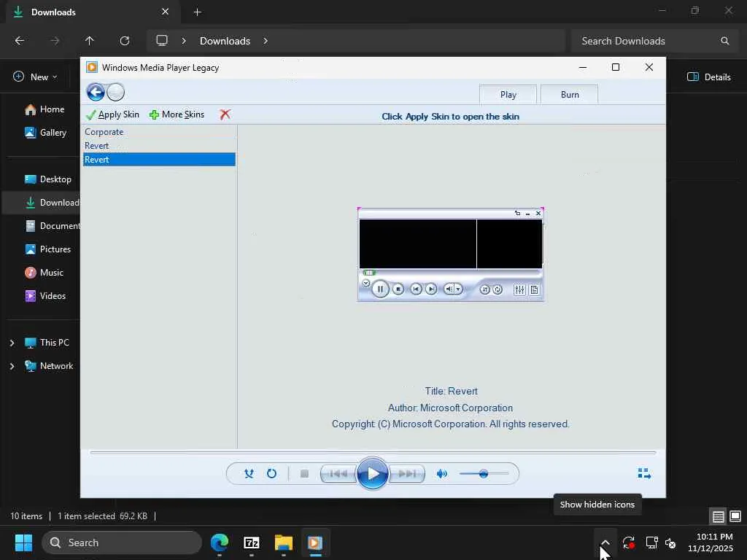This screenshot has height=560, width=747.
Task: Click Windows Media Player taskbar icon
Action: (x=315, y=542)
